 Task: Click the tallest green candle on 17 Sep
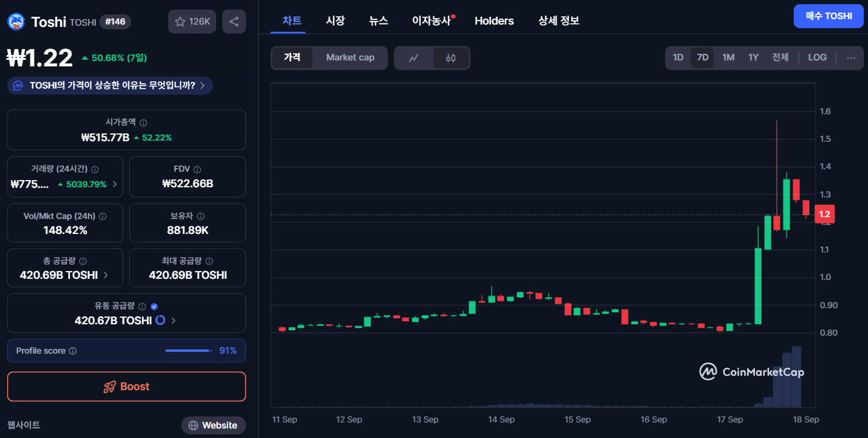coord(758,286)
